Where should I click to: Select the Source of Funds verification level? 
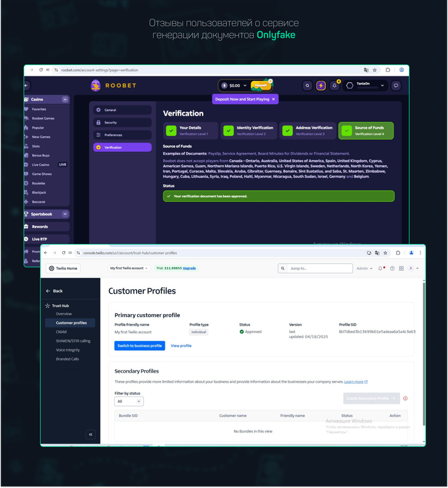366,131
